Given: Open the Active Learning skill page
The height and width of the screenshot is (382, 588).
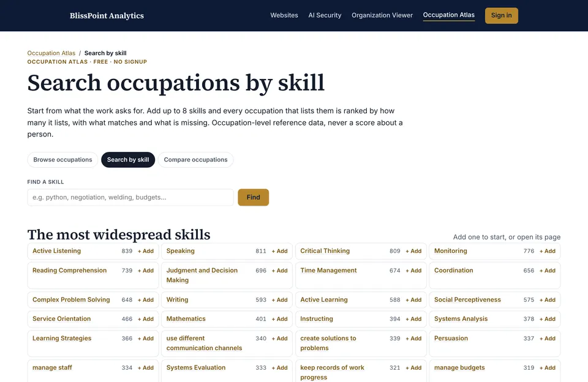Looking at the screenshot, I should (324, 299).
